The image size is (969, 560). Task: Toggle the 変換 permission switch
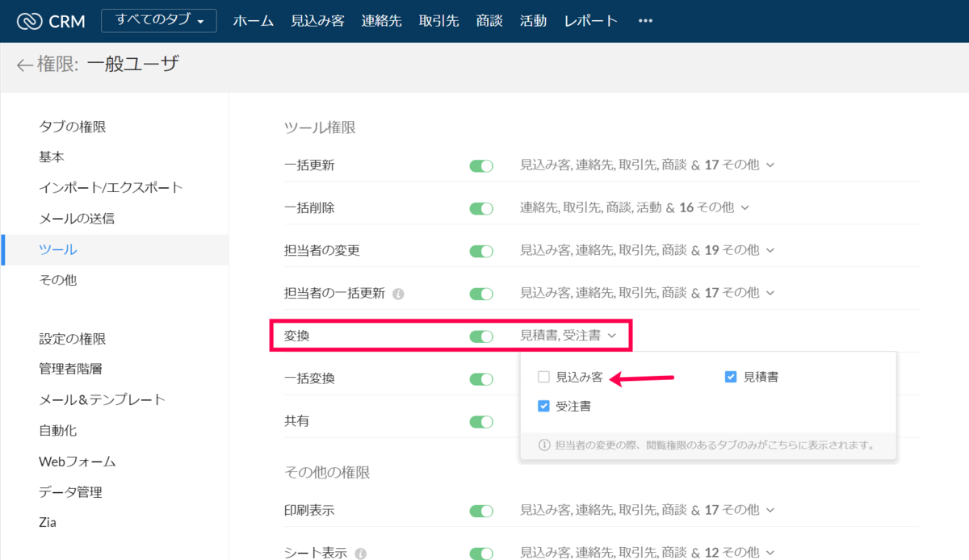(481, 336)
